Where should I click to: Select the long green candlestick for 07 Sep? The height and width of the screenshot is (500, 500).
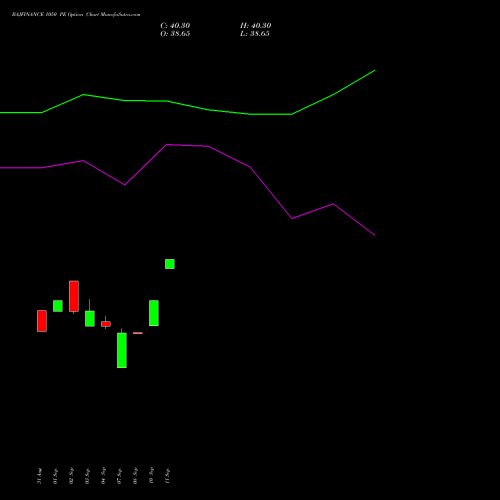pos(122,350)
